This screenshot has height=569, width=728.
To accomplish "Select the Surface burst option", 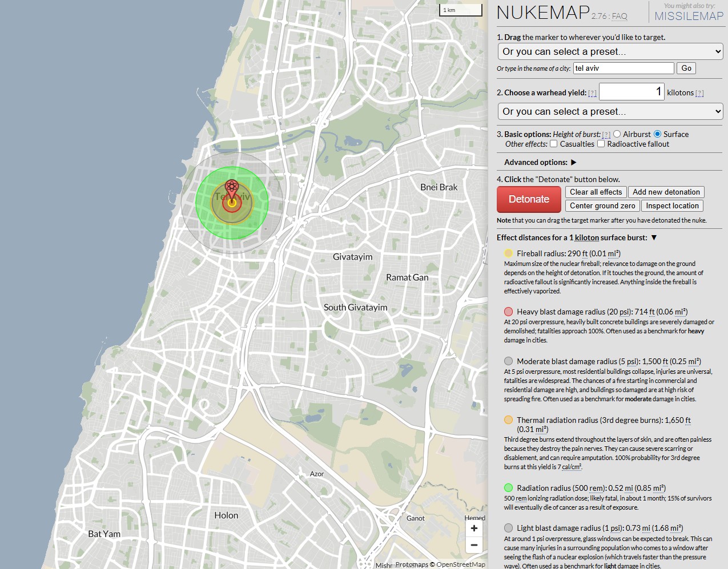I will click(x=657, y=134).
